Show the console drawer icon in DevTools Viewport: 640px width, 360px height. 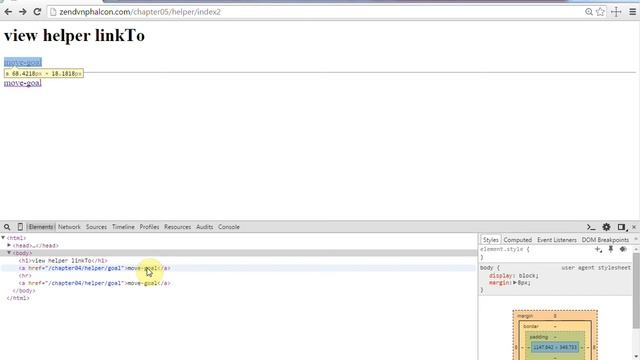pos(591,227)
